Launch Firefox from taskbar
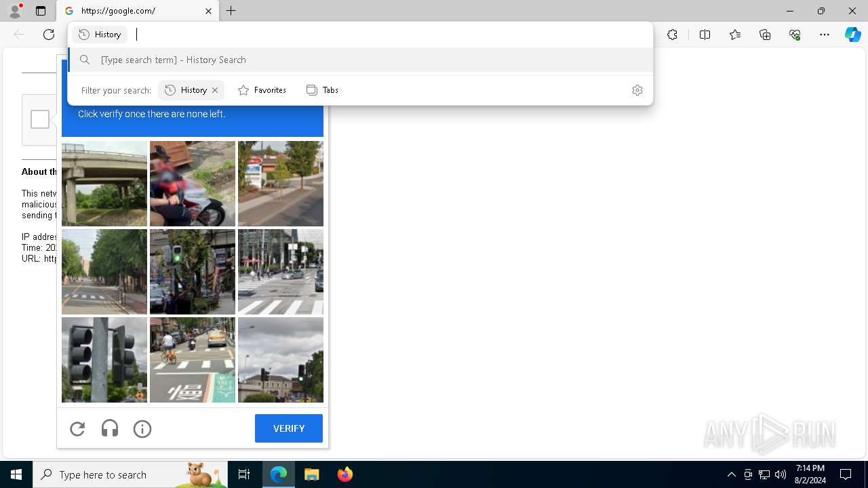Image resolution: width=868 pixels, height=488 pixels. 344,474
